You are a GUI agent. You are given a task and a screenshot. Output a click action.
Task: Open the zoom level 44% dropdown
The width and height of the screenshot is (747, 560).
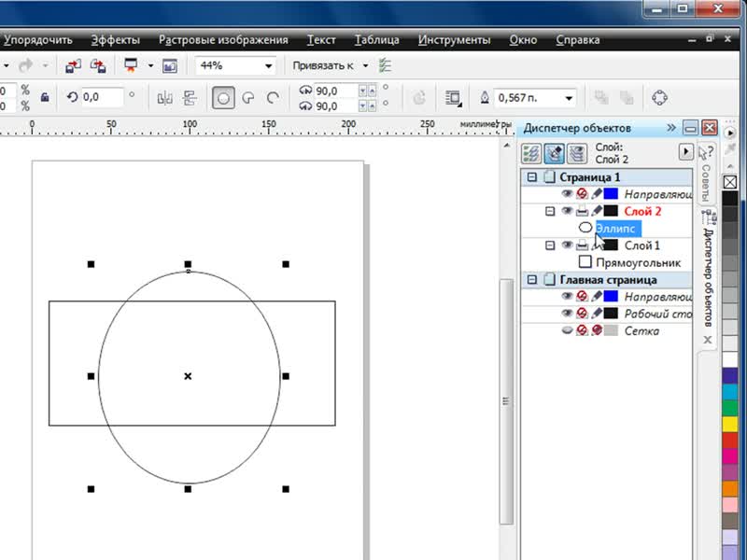pos(269,66)
